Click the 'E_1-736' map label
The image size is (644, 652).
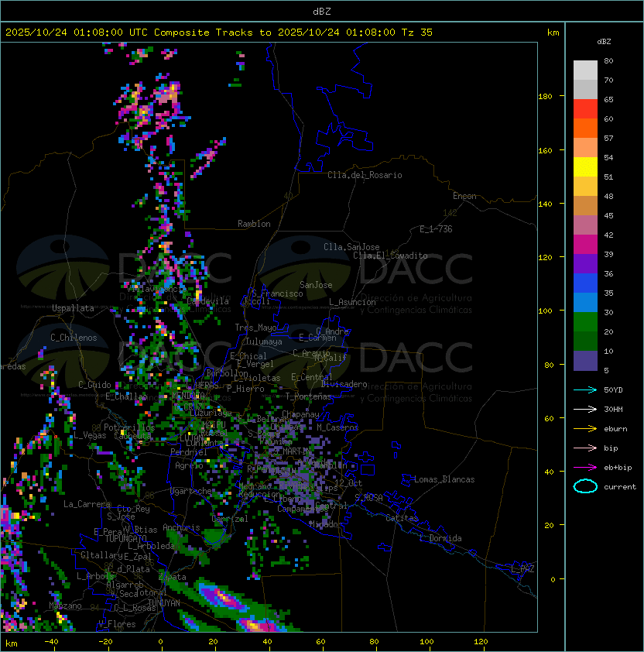pos(436,229)
